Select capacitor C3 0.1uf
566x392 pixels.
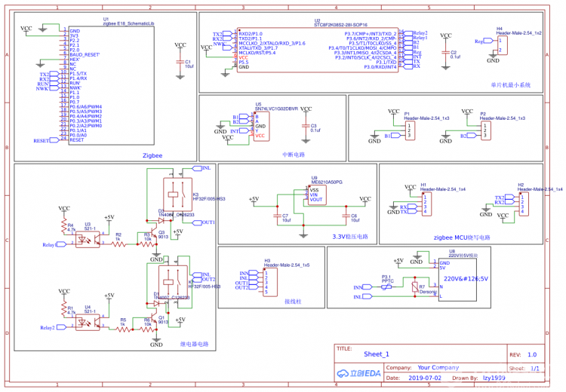(x=306, y=126)
